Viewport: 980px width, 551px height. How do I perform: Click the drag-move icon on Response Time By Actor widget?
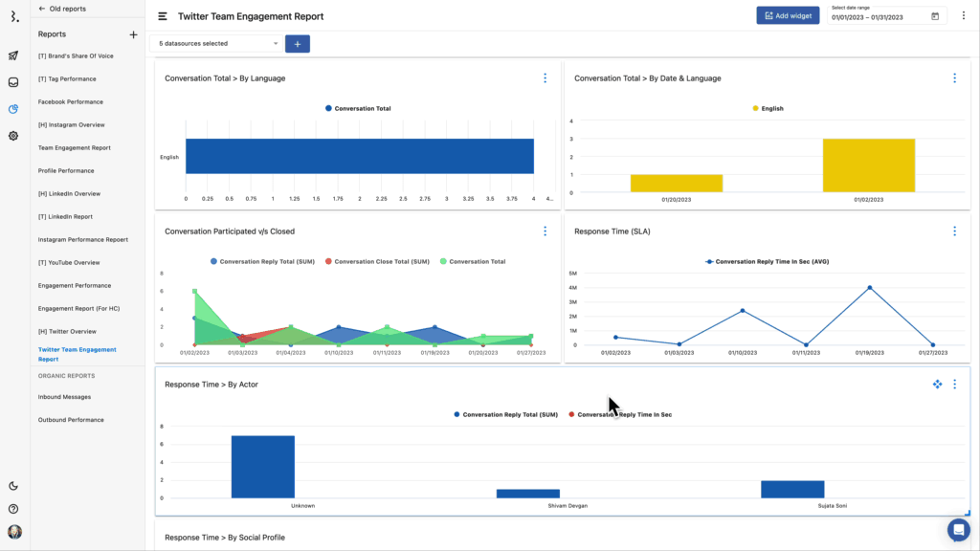937,384
